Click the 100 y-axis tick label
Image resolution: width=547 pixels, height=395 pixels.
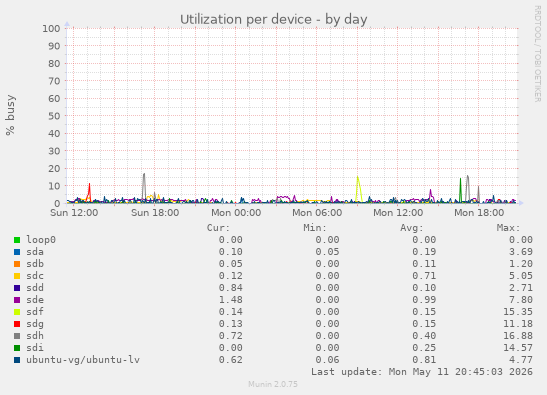click(51, 29)
